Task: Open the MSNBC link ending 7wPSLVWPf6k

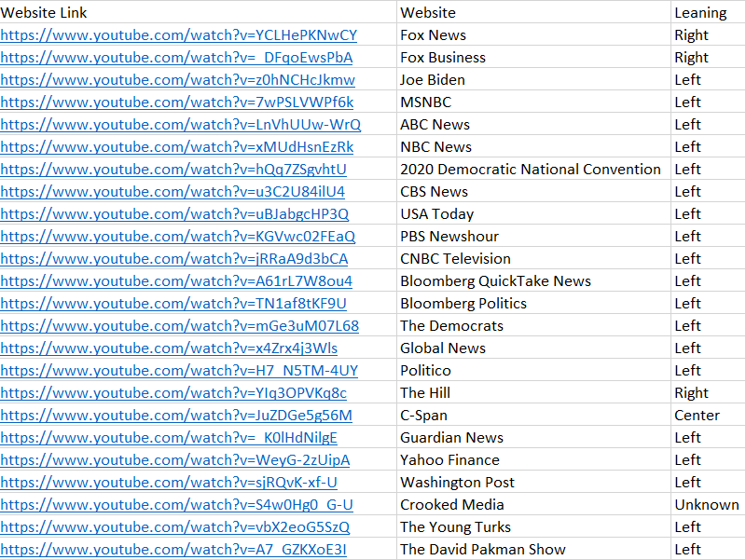Action: click(x=177, y=102)
